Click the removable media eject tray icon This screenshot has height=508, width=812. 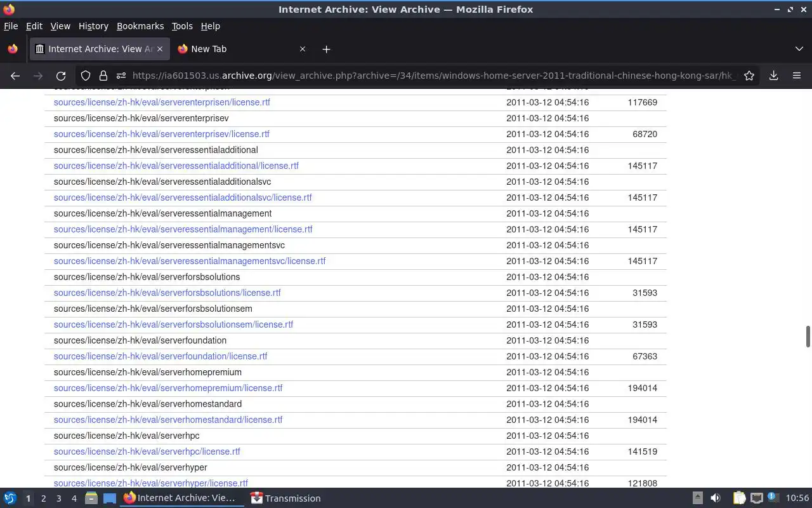point(697,498)
